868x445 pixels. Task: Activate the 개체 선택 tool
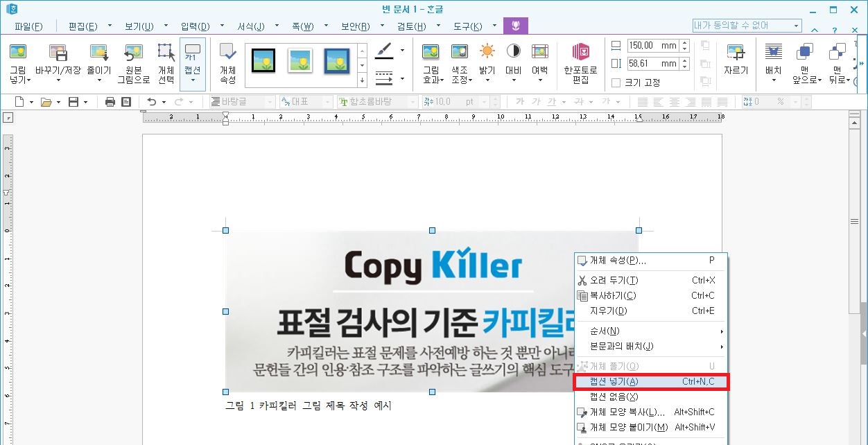[166, 64]
